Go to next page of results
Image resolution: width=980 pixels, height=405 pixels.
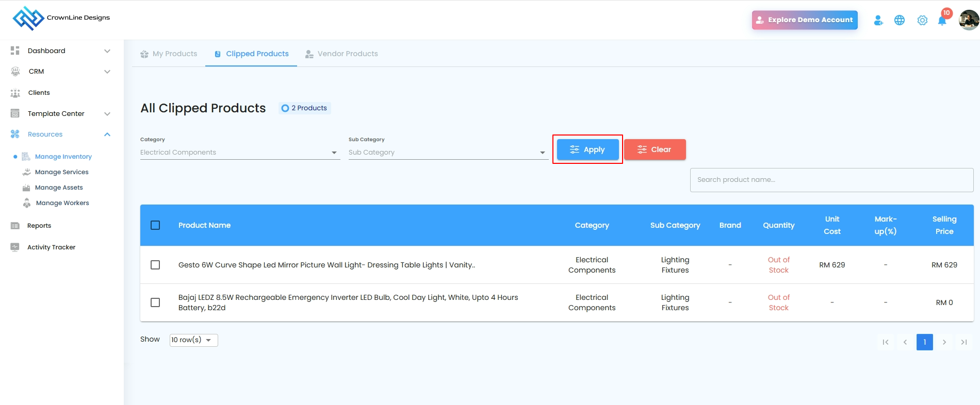pos(944,342)
